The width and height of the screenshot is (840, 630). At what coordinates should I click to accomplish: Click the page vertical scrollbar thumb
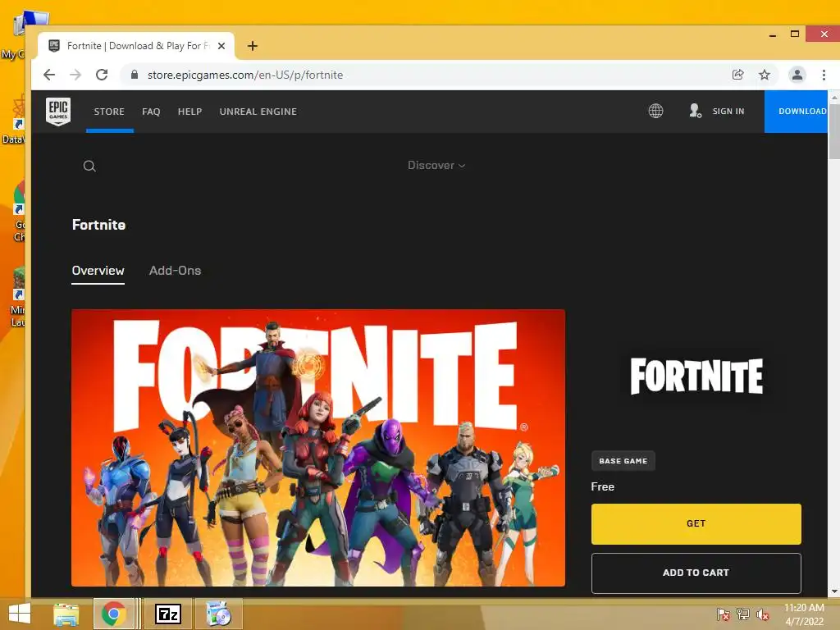(834, 131)
